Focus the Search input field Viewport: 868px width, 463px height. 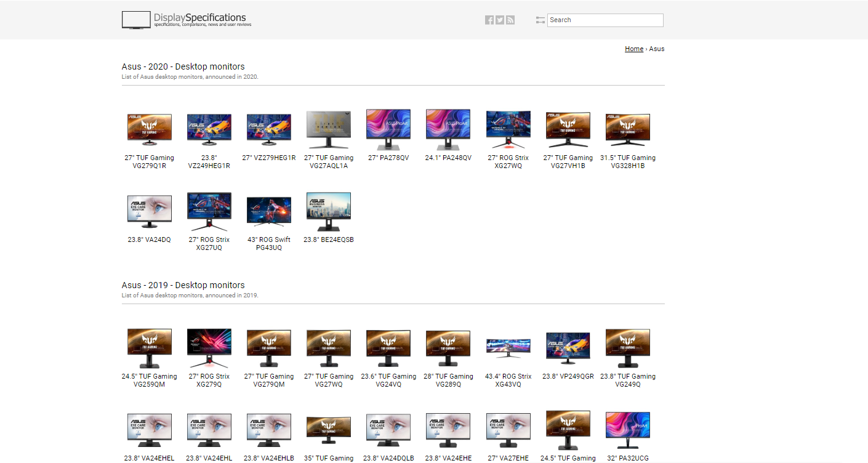click(605, 20)
